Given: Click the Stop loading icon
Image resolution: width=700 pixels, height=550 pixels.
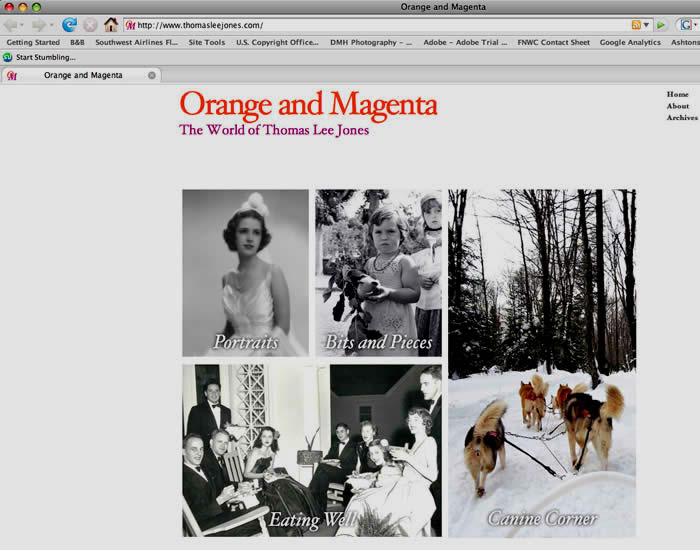Looking at the screenshot, I should (90, 25).
